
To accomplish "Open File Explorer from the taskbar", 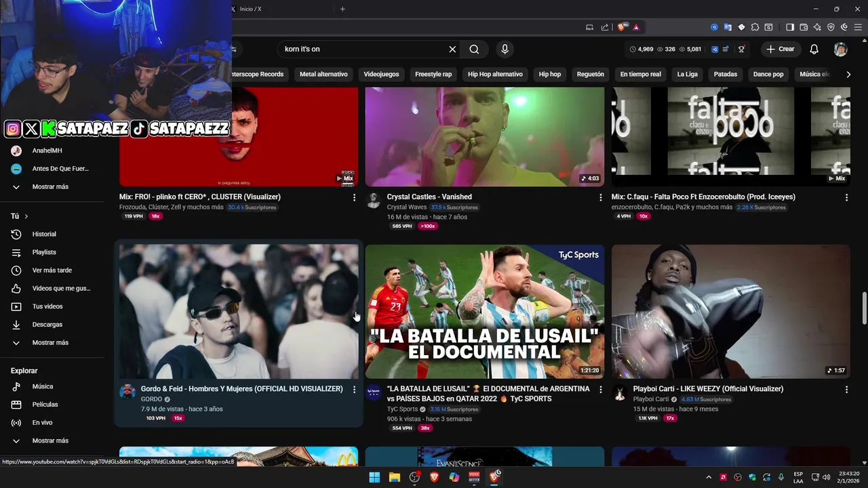I will coord(395,477).
